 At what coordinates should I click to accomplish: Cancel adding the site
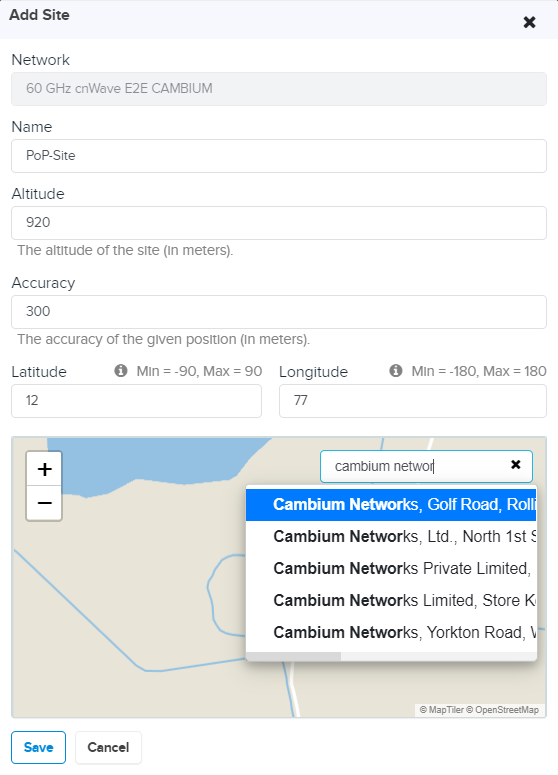[108, 747]
